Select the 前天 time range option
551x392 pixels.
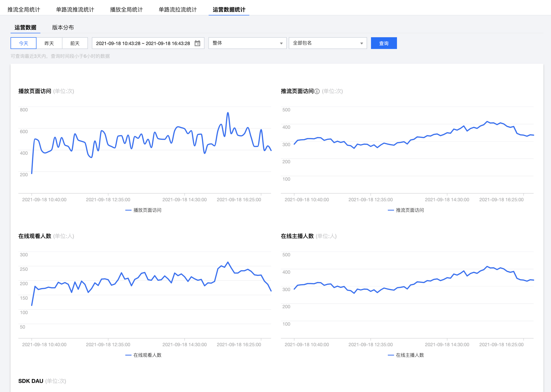click(75, 43)
